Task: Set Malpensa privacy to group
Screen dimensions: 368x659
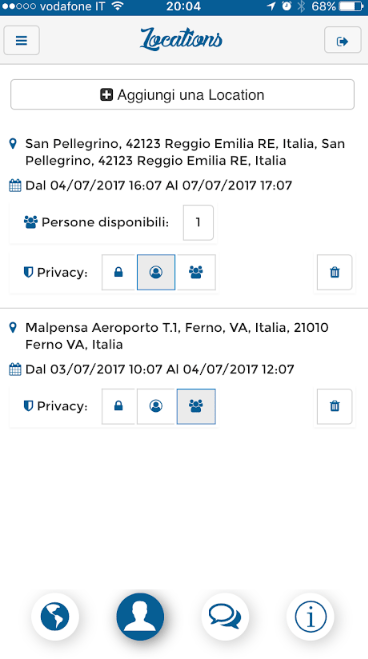Action: tap(196, 406)
